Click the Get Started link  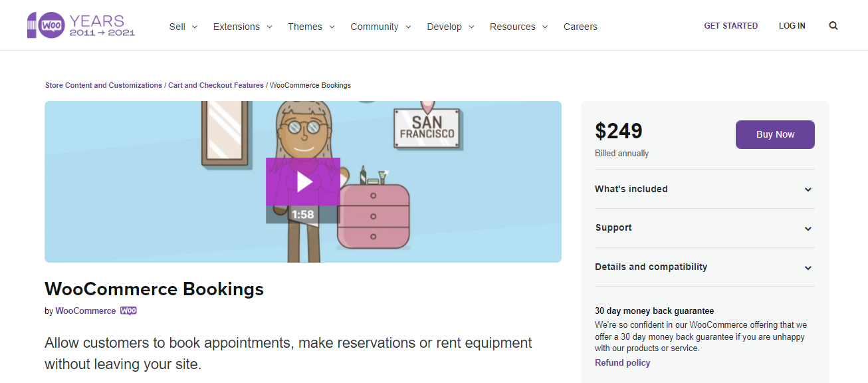730,26
